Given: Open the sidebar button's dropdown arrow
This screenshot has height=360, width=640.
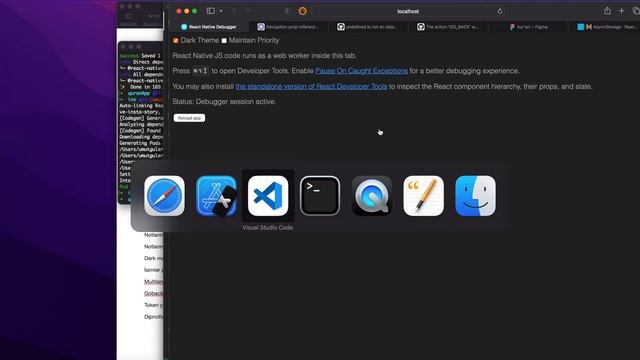Looking at the screenshot, I should [221, 11].
